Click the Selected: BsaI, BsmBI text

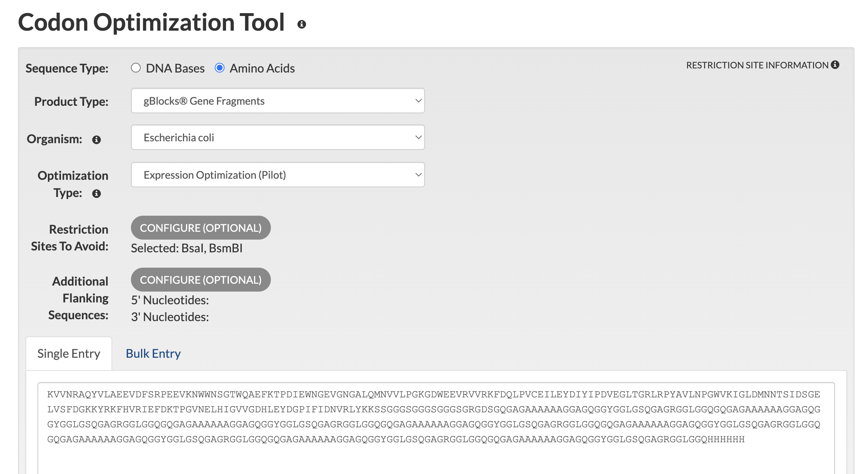tap(187, 248)
